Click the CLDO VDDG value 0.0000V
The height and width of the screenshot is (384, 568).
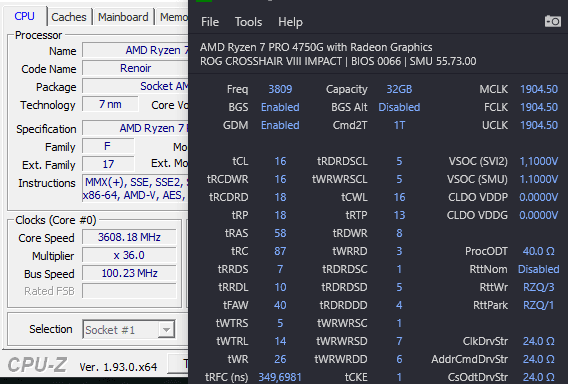point(539,215)
